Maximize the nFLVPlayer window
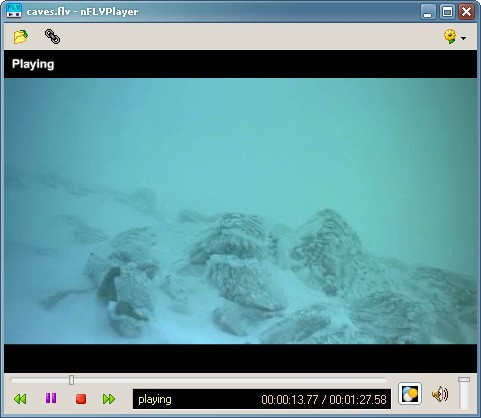 tap(447, 12)
